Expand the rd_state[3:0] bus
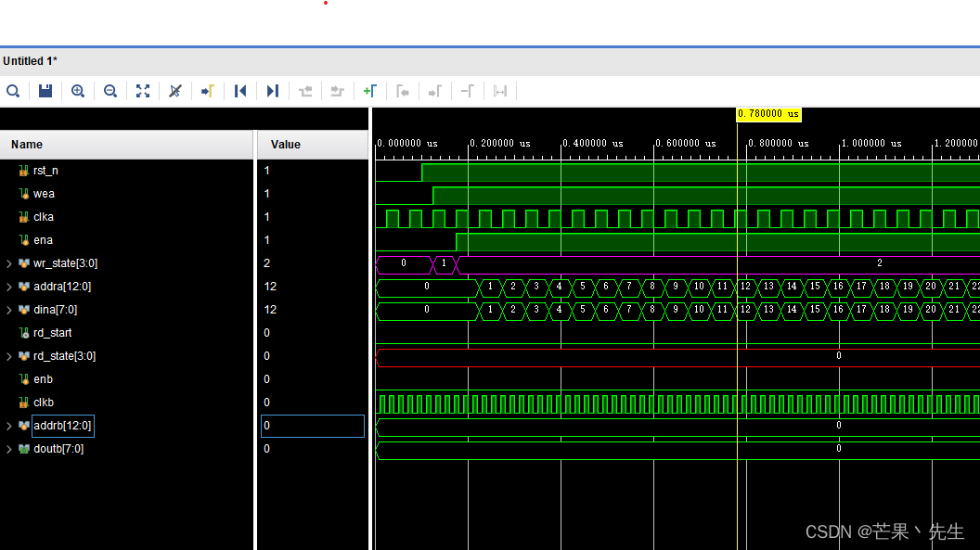 click(8, 356)
